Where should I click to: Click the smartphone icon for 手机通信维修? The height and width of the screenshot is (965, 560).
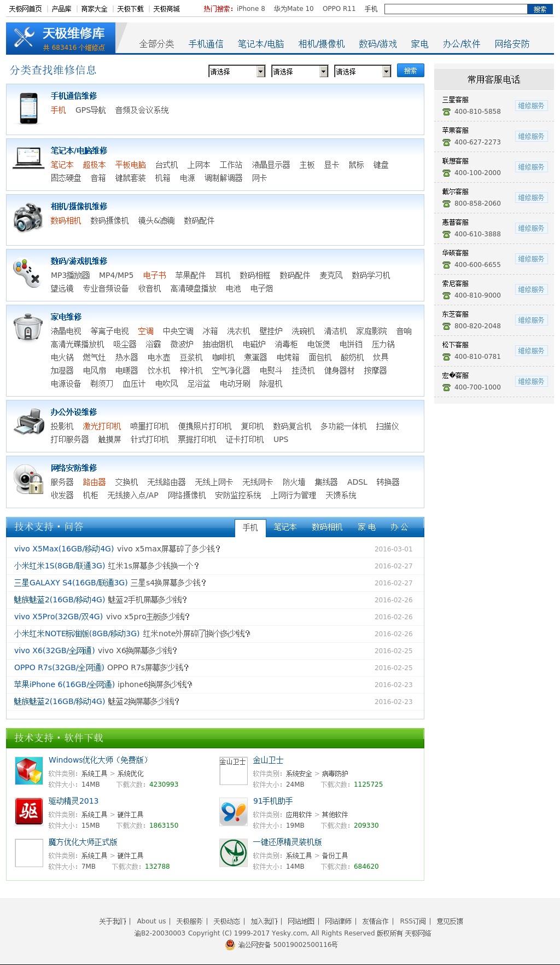pos(28,108)
